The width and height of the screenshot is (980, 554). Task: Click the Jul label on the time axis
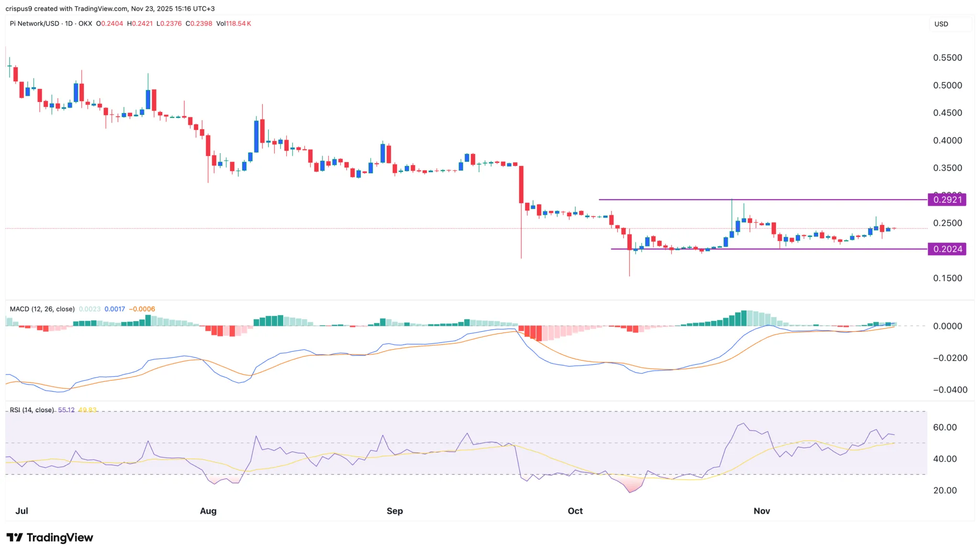click(22, 510)
